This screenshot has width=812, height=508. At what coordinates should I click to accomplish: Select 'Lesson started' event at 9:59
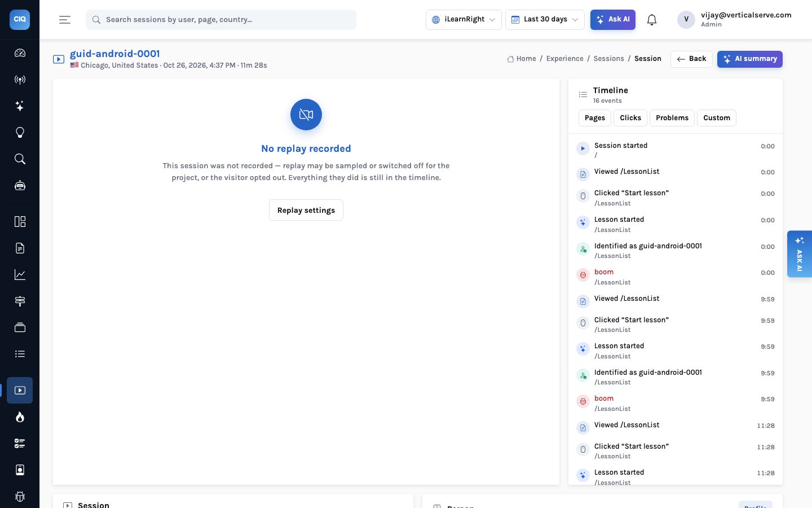click(676, 351)
